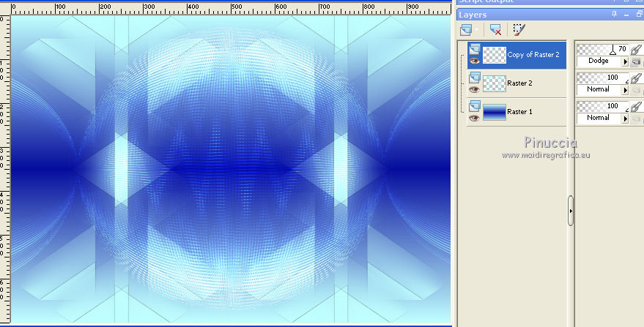Adjust opacity slider of Raster 1 layer
The image size is (644, 327).
click(x=602, y=107)
